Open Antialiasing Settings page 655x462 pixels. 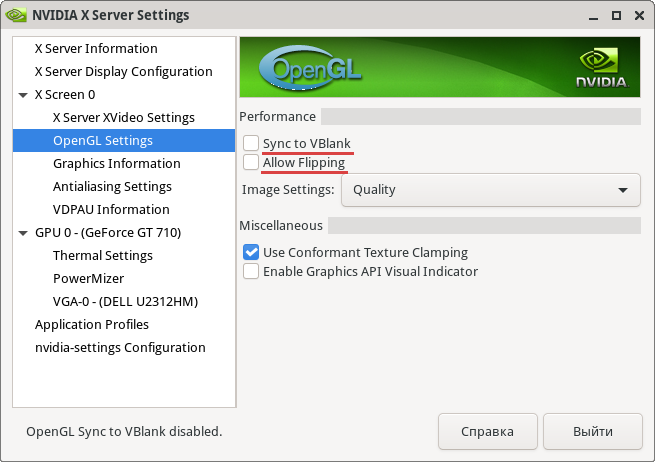click(112, 186)
